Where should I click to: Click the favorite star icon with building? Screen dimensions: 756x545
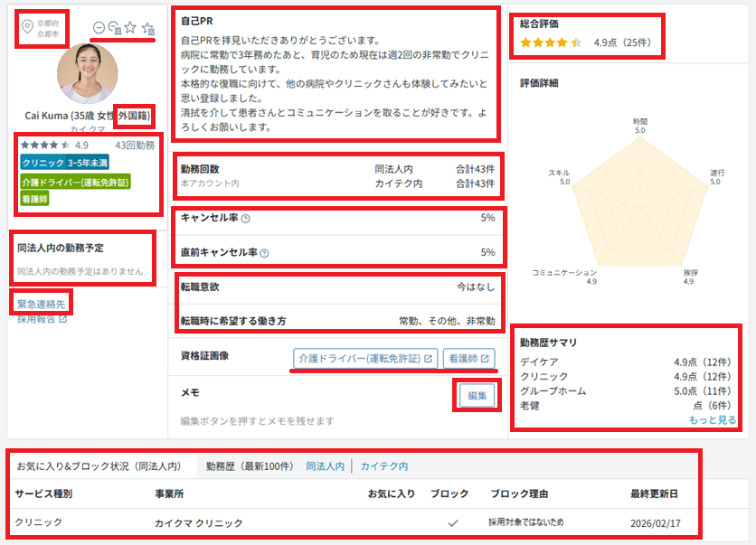pos(148,28)
